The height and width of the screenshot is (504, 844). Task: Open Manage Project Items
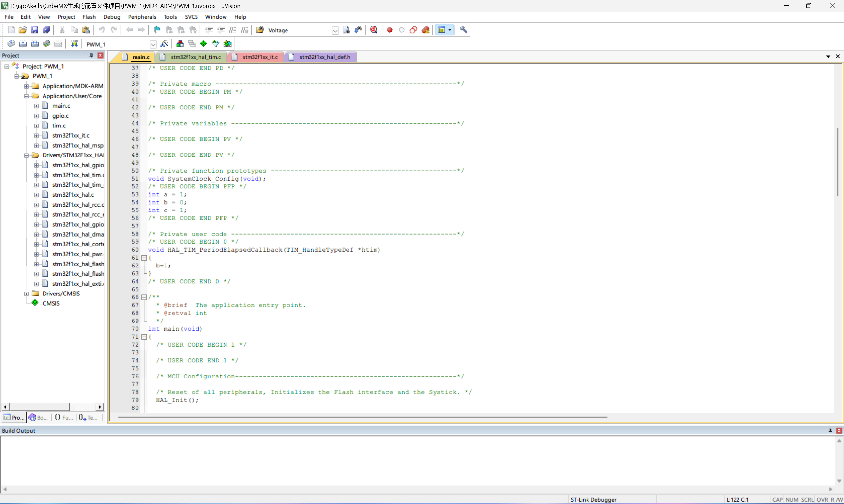(180, 43)
